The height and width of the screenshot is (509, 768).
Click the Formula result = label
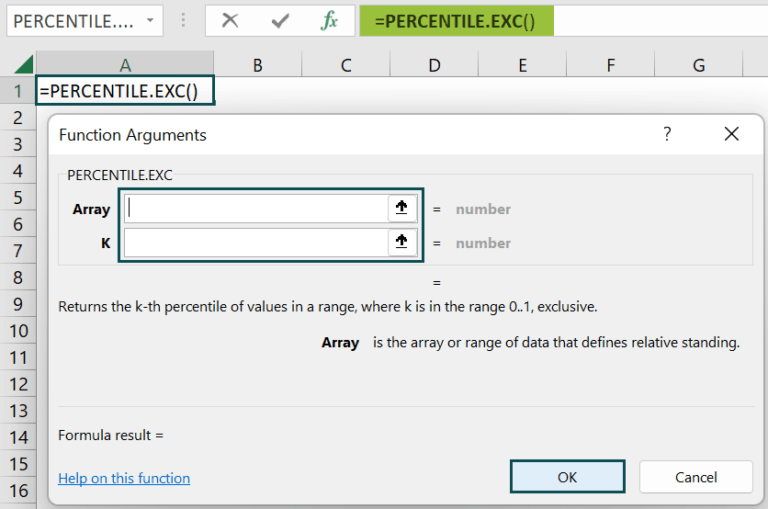(x=111, y=435)
